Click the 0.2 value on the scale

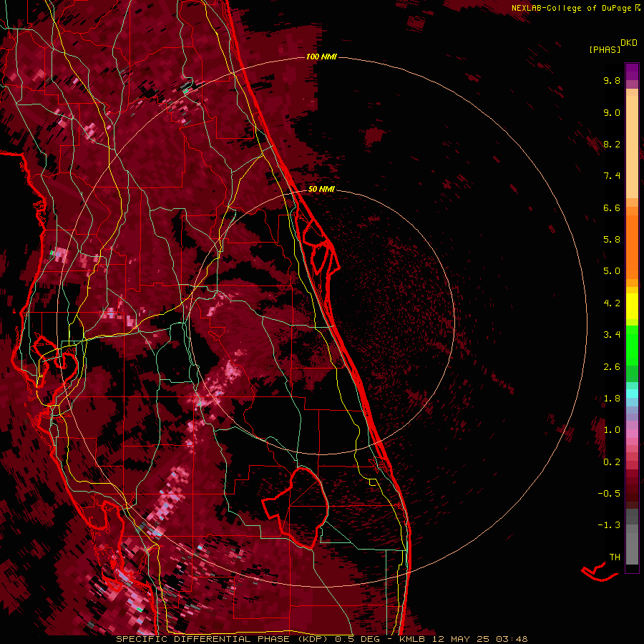[x=612, y=462]
